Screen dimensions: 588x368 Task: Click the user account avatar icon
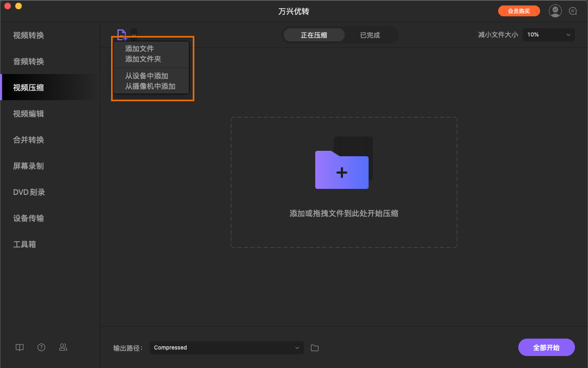click(555, 10)
